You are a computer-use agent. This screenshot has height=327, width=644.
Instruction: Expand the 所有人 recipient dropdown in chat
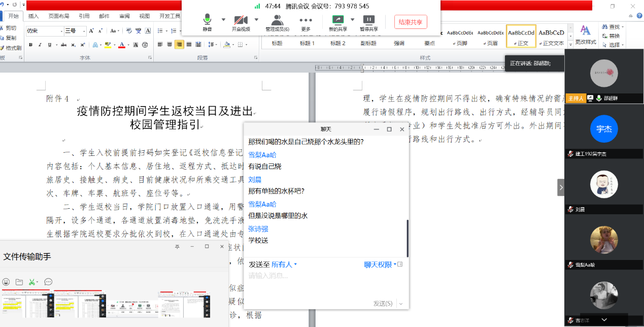coord(284,265)
